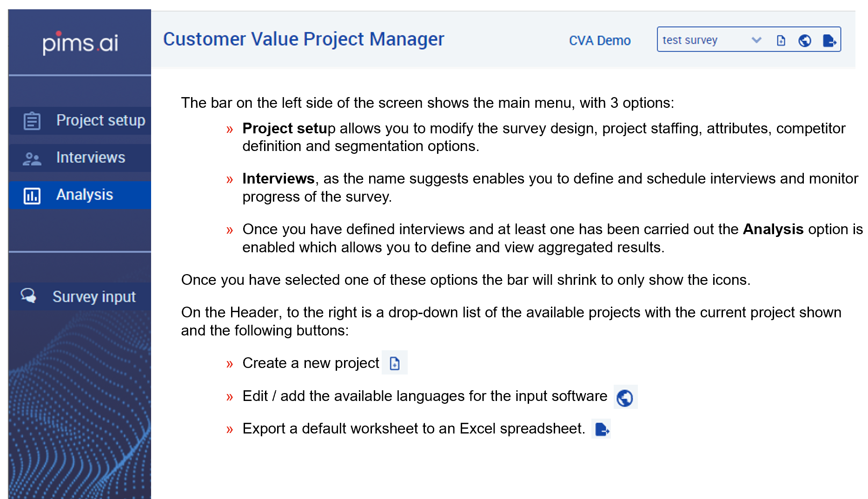Open the Survey input menu label

pyautogui.click(x=94, y=296)
